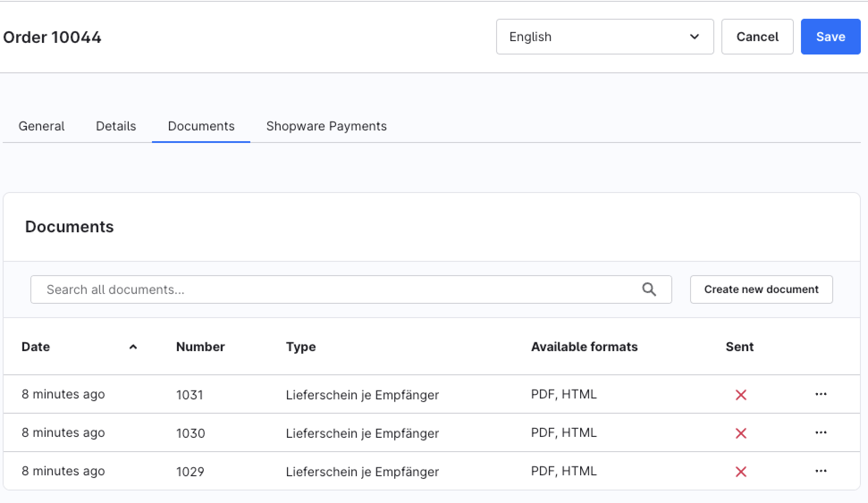
Task: Click Lieferschein je Empfänger in row 1031
Action: pos(362,394)
